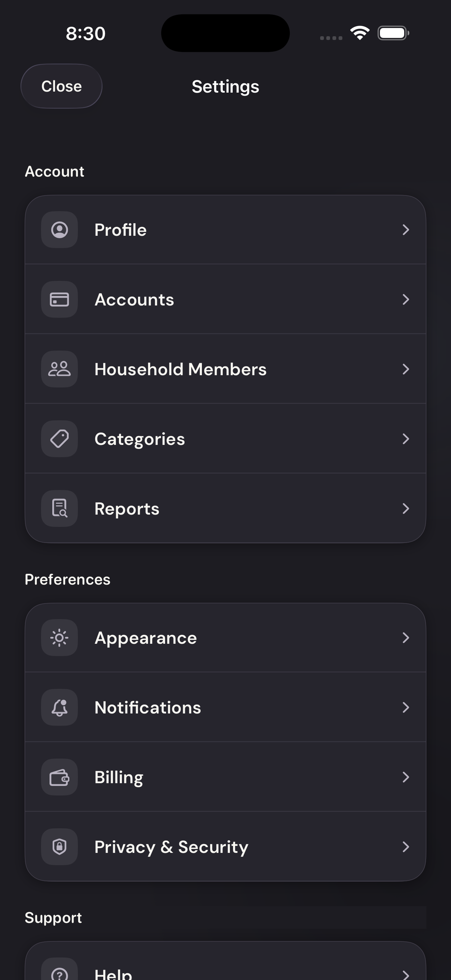This screenshot has width=451, height=980.
Task: Open the chevron on the Profile row
Action: [406, 230]
